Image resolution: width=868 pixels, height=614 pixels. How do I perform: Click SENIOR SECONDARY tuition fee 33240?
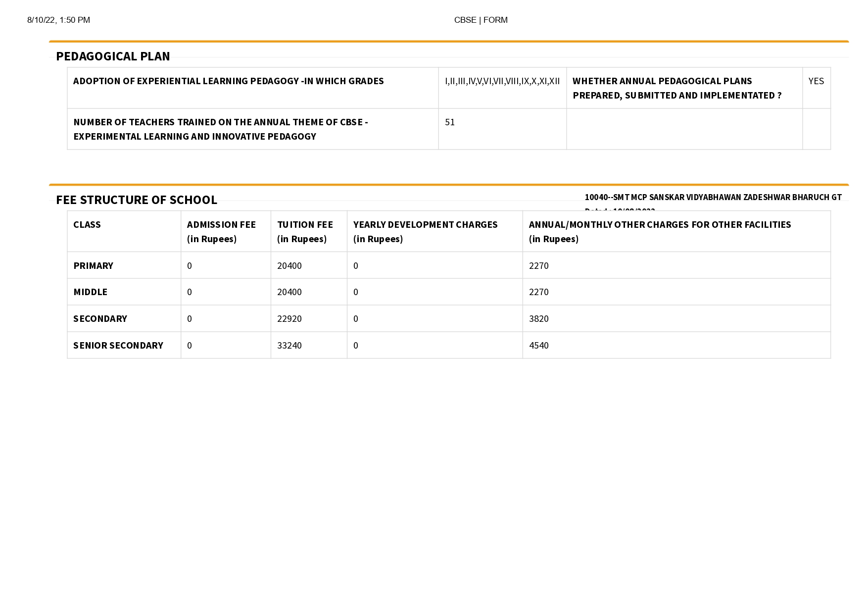pos(289,346)
